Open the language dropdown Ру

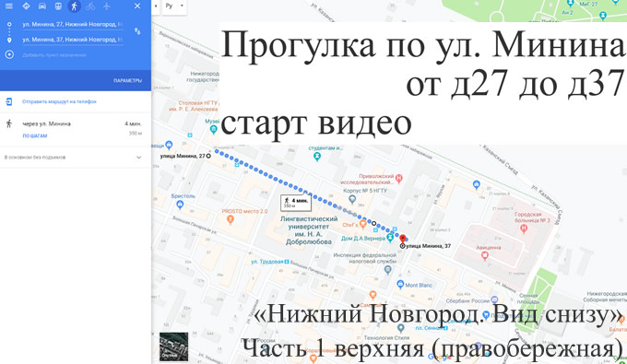pyautogui.click(x=174, y=6)
